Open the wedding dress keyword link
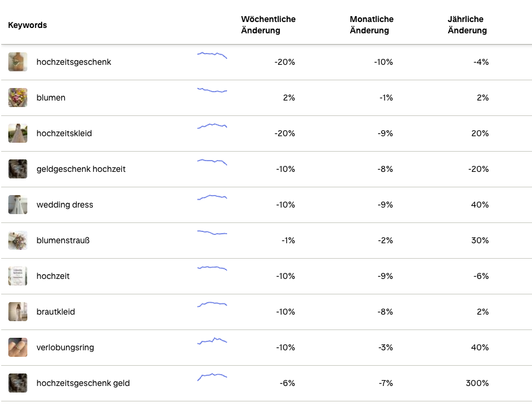 pyautogui.click(x=65, y=205)
